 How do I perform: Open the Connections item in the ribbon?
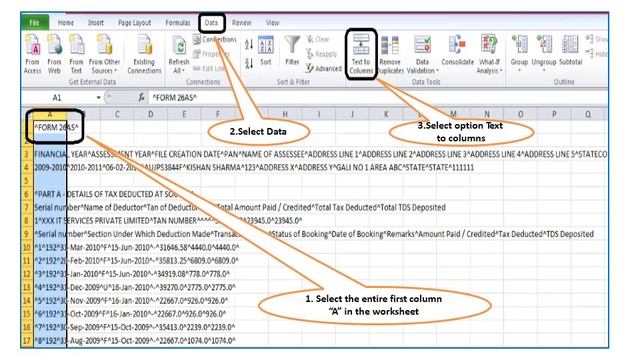pos(215,39)
